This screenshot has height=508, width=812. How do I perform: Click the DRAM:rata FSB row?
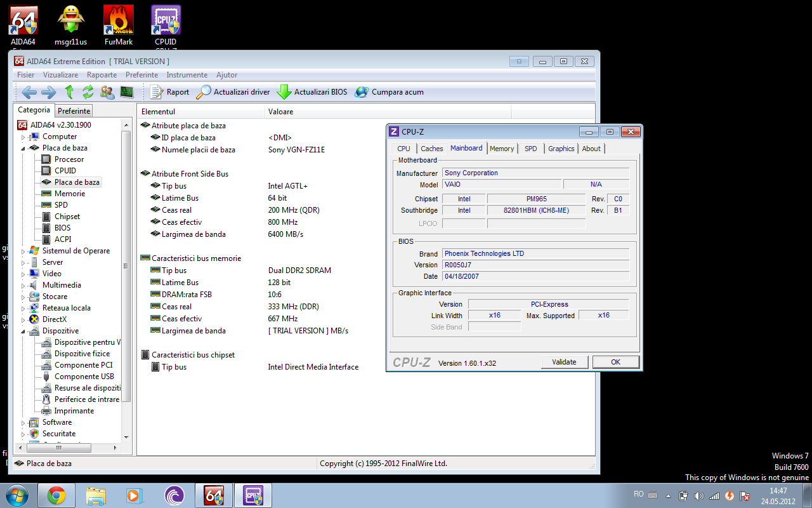[367, 295]
